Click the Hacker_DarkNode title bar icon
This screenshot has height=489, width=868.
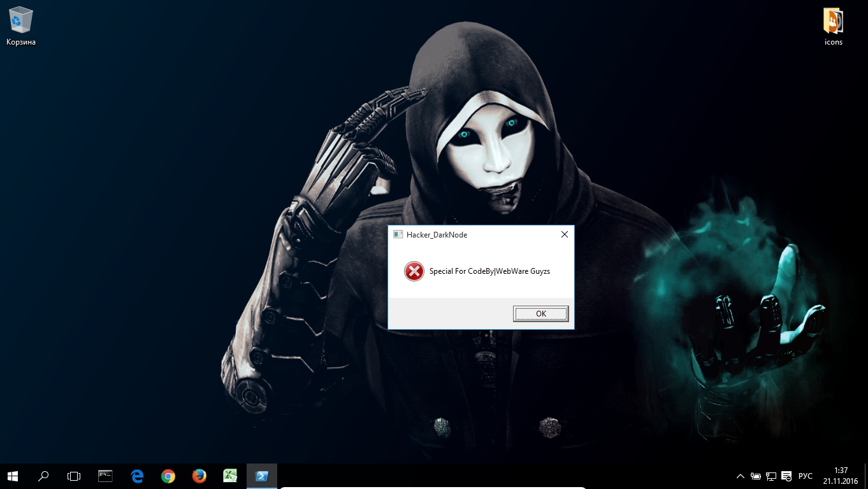(398, 234)
